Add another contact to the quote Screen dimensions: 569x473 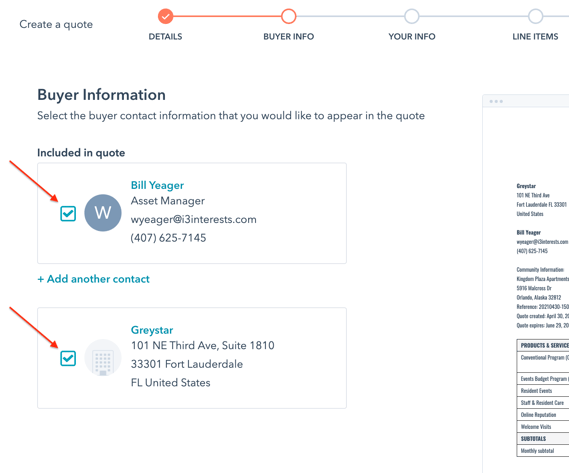[x=93, y=279]
